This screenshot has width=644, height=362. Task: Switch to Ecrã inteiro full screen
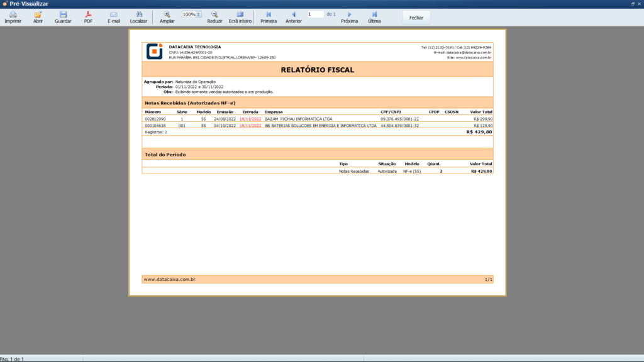pyautogui.click(x=240, y=14)
